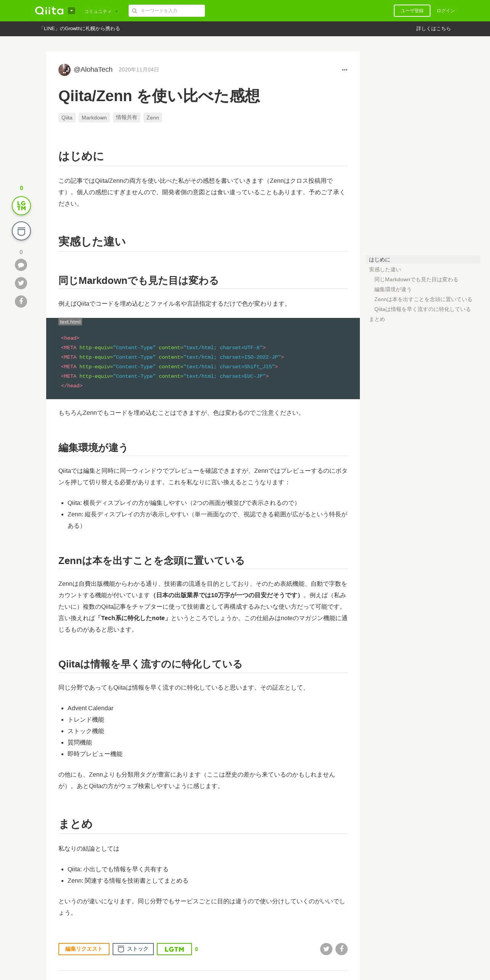Click the list item トレンド機能
Viewport: 490px width, 980px height.
pyautogui.click(x=86, y=720)
